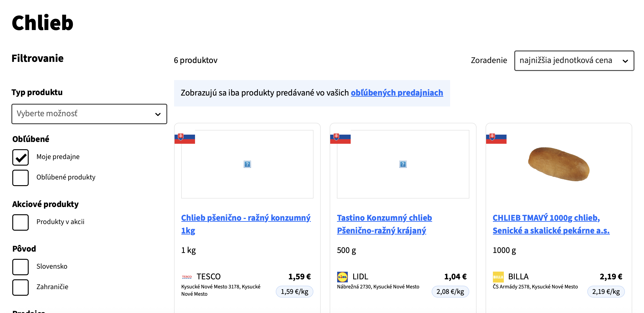The width and height of the screenshot is (644, 313).
Task: Tick the Slovensko origin checkbox
Action: click(x=20, y=267)
